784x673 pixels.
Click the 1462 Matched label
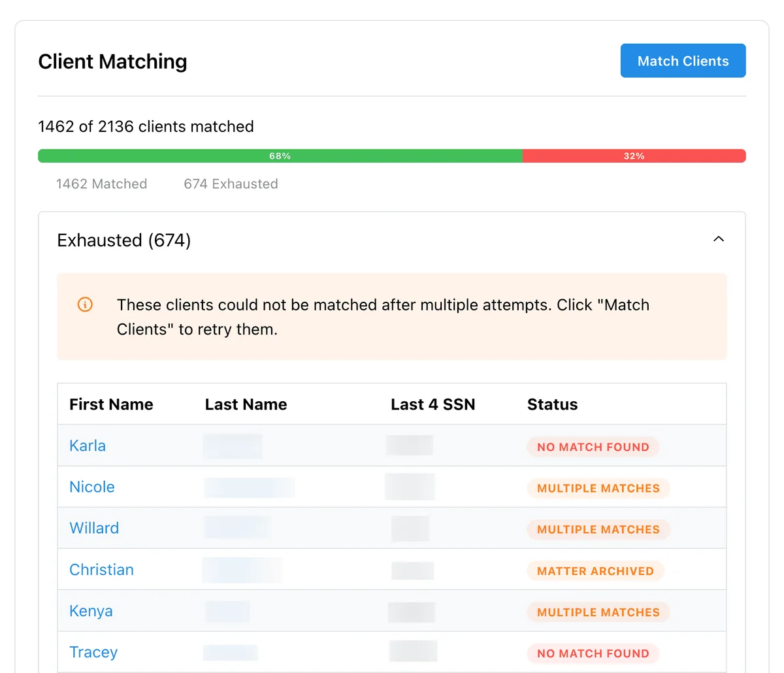[102, 184]
